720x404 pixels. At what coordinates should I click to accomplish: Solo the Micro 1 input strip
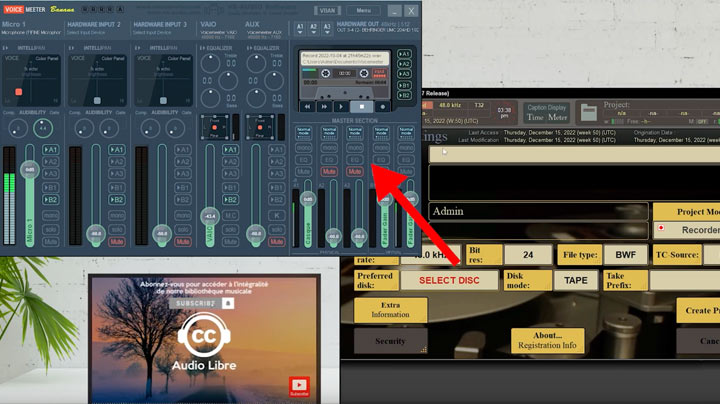coord(51,229)
